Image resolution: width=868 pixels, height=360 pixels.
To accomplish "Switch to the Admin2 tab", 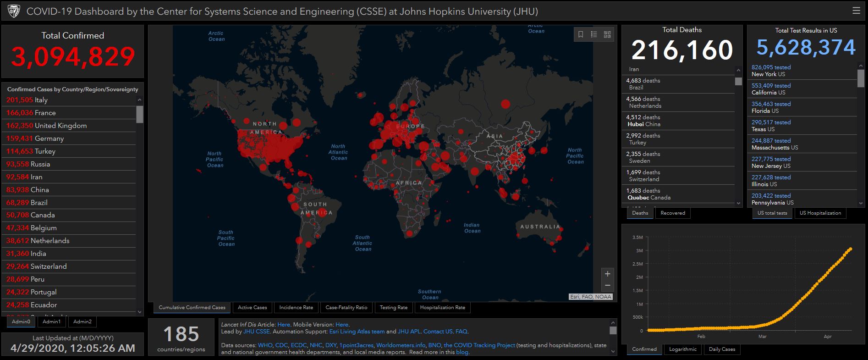I will [82, 321].
